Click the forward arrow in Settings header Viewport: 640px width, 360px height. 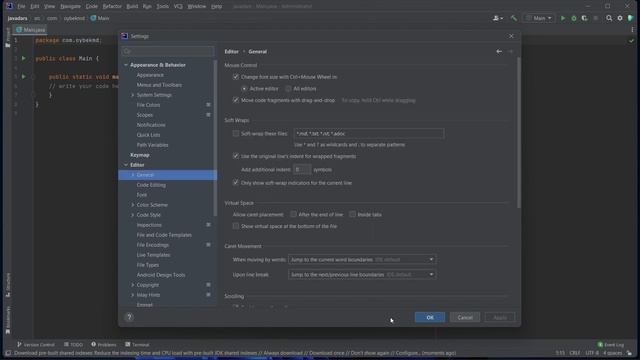(x=511, y=51)
